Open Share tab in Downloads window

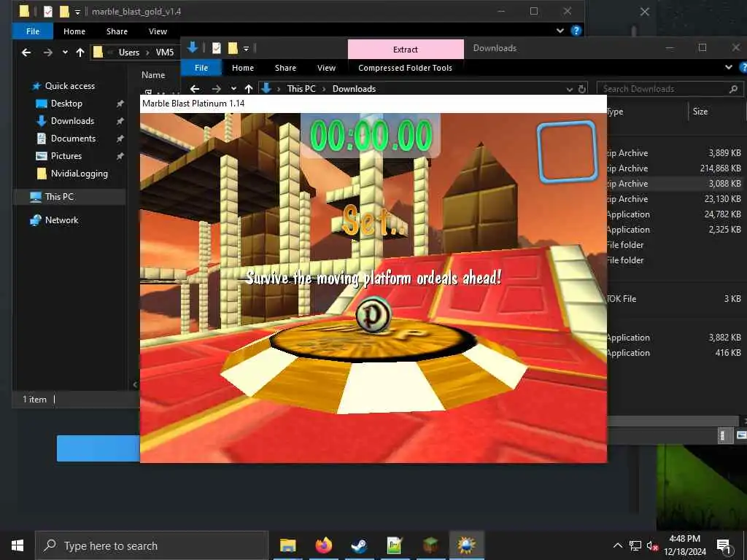pos(285,68)
